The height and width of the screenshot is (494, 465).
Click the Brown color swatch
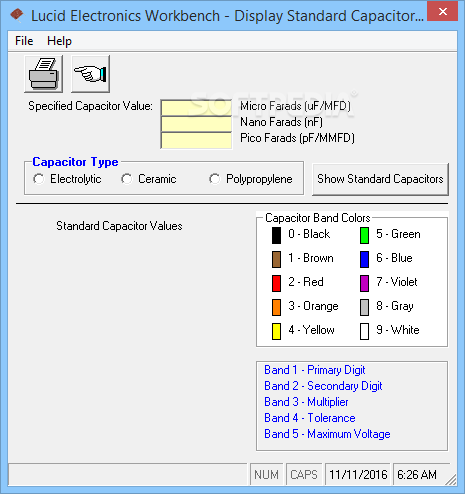click(x=276, y=259)
